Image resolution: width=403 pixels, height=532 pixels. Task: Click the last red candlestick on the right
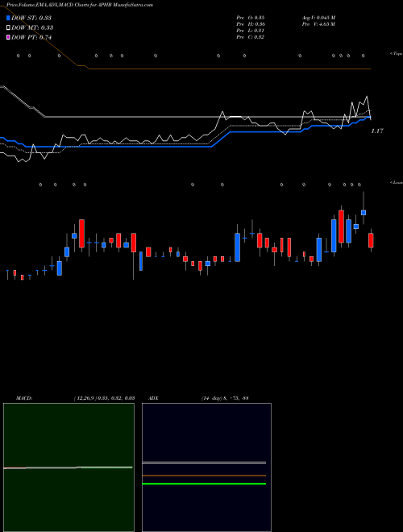[371, 240]
